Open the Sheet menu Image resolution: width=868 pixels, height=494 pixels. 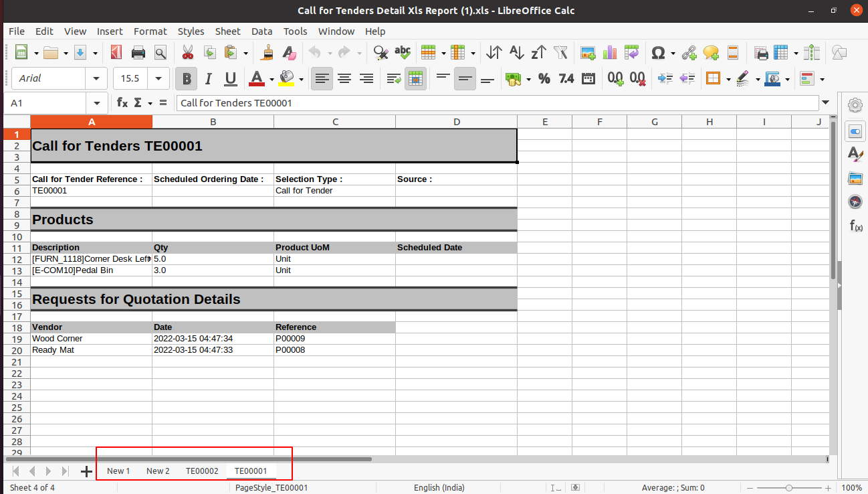point(227,31)
